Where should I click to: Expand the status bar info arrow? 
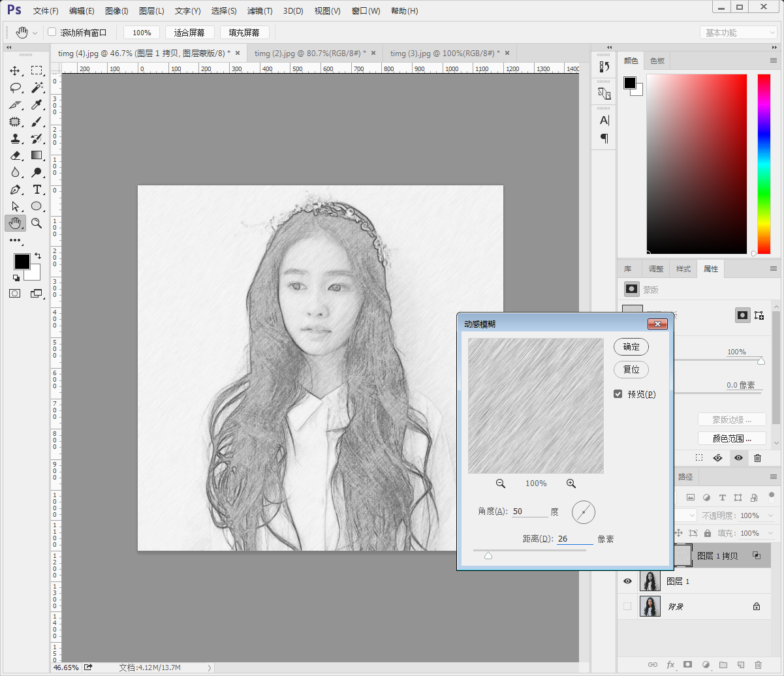click(209, 668)
